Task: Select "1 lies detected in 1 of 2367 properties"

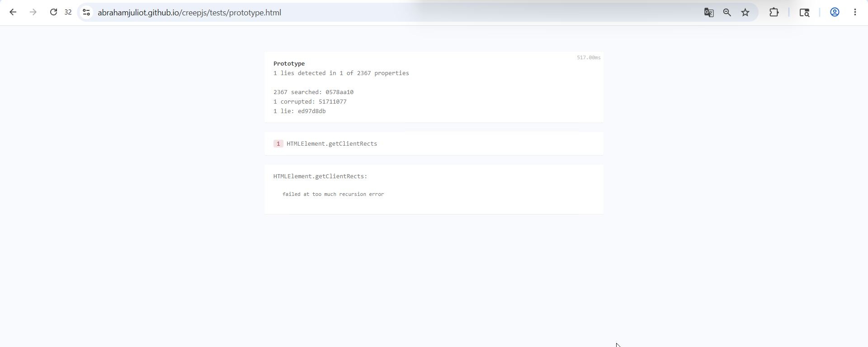Action: (x=341, y=73)
